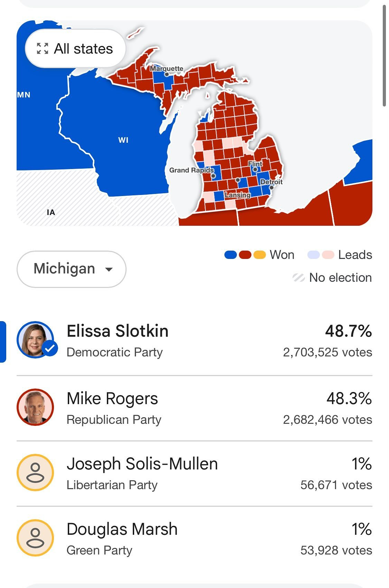Image resolution: width=389 pixels, height=588 pixels.
Task: Click the Grand Rapids map marker
Action: click(213, 176)
